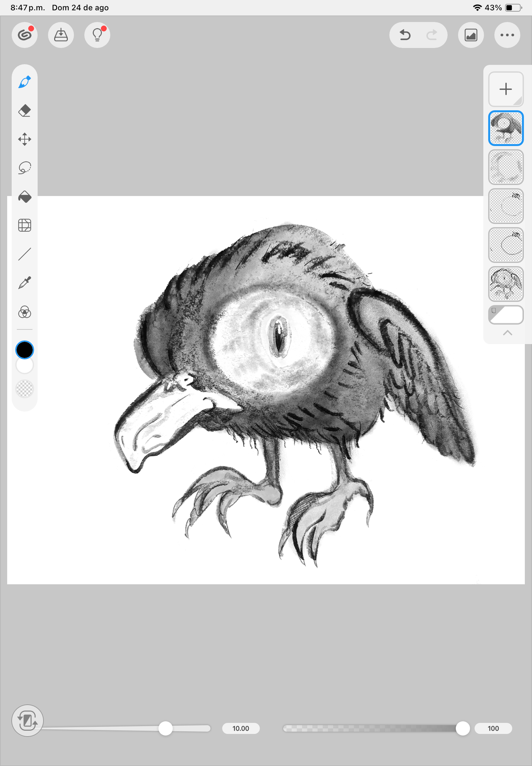532x766 pixels.
Task: Select the bird line sketch layer
Action: [506, 284]
